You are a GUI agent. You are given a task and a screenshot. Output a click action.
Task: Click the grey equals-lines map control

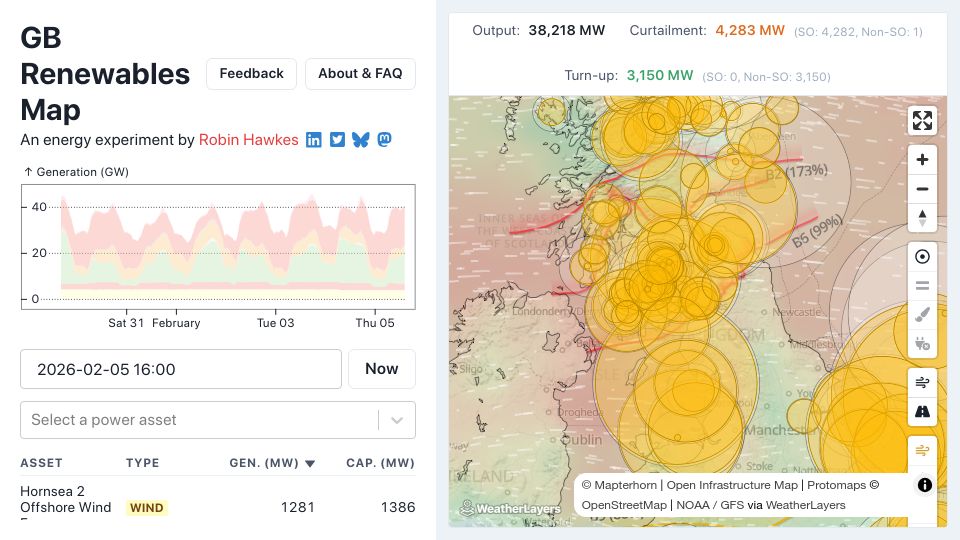[922, 285]
